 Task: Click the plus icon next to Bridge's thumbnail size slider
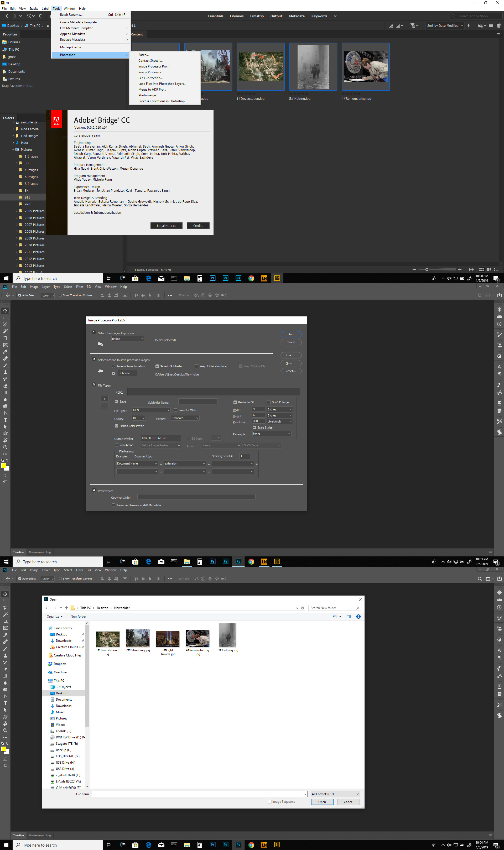pyautogui.click(x=460, y=269)
